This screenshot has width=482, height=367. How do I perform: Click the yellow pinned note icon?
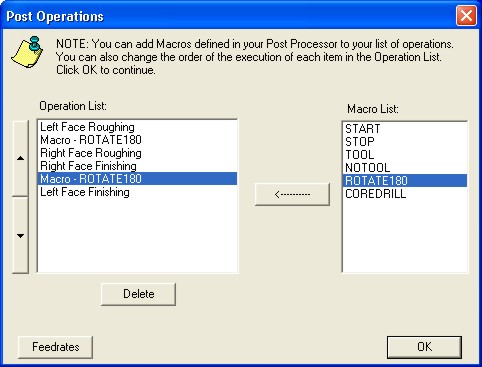pyautogui.click(x=27, y=52)
